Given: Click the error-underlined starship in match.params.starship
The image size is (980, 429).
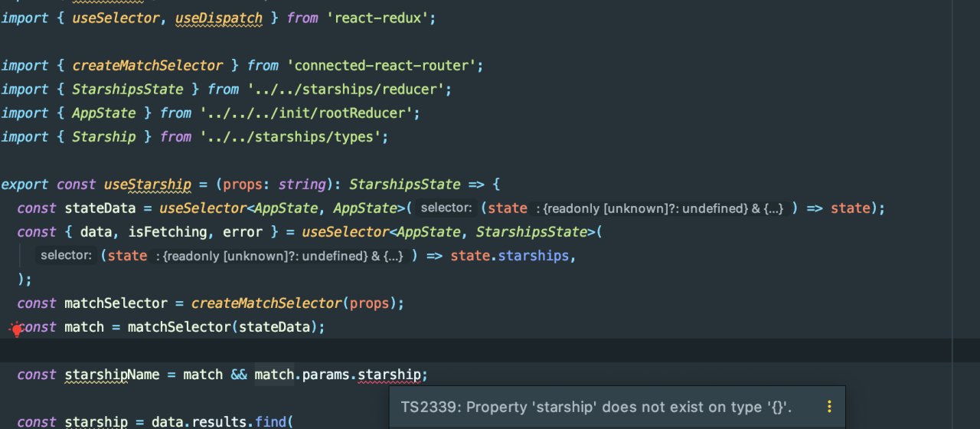Looking at the screenshot, I should point(390,375).
